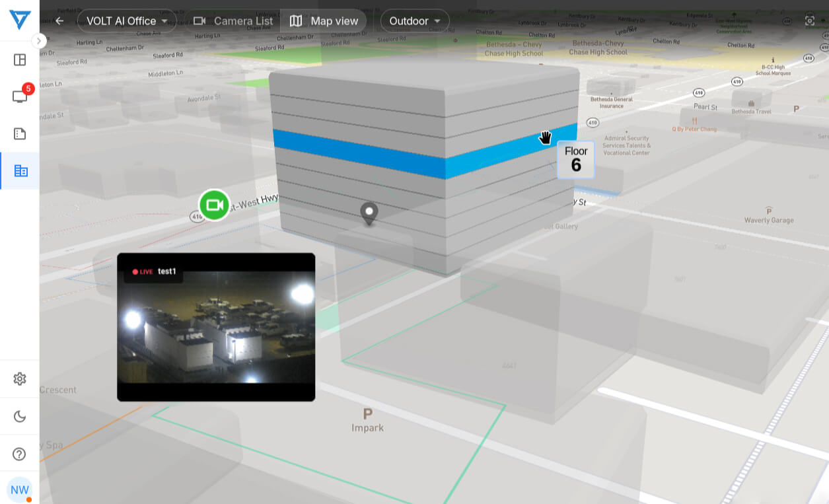
Task: Click the gray location pin on building
Action: coord(369,214)
